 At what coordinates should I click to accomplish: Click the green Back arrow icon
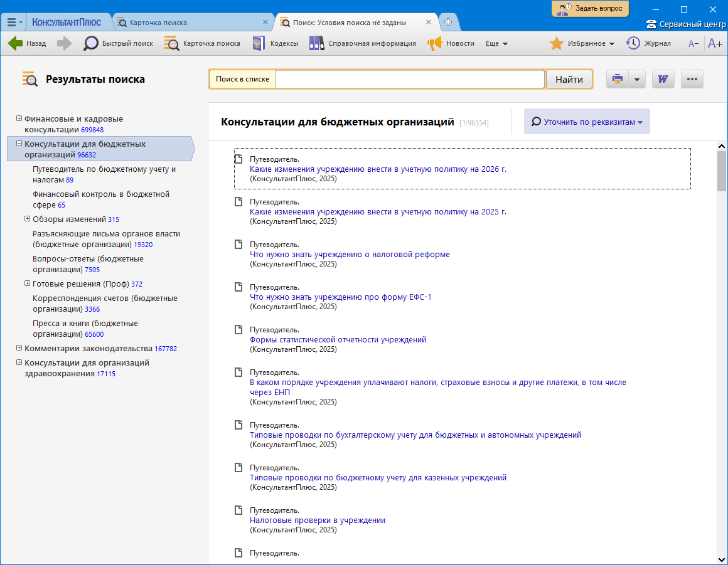coord(15,43)
